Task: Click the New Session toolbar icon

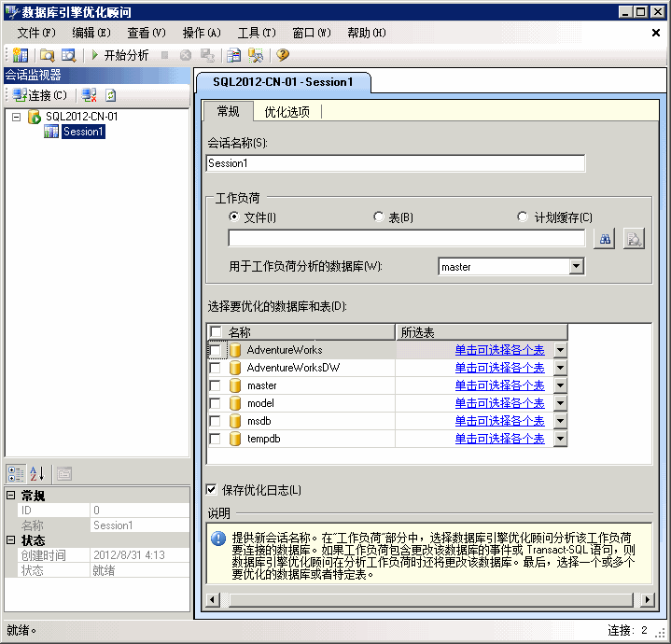Action: [21, 55]
